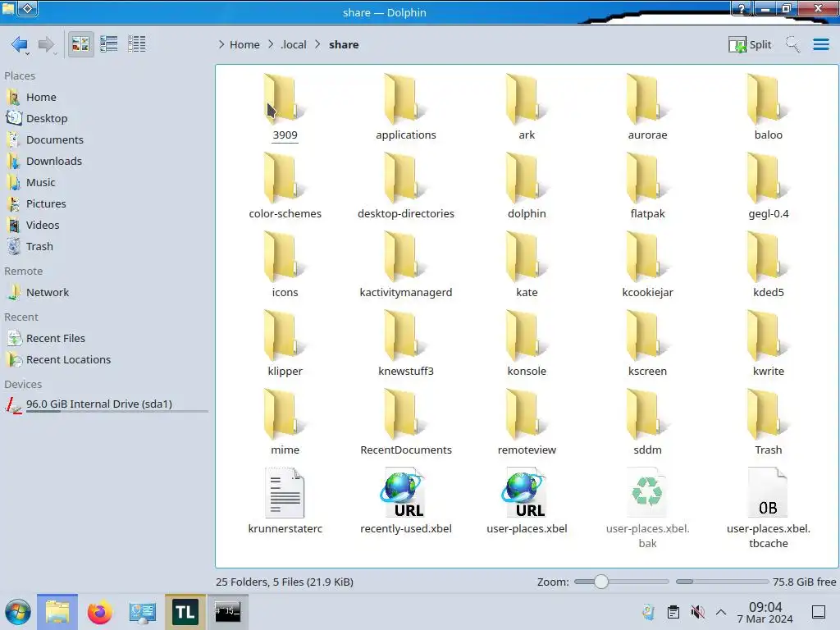The width and height of the screenshot is (840, 630).
Task: Select the konsole folder
Action: tap(527, 344)
